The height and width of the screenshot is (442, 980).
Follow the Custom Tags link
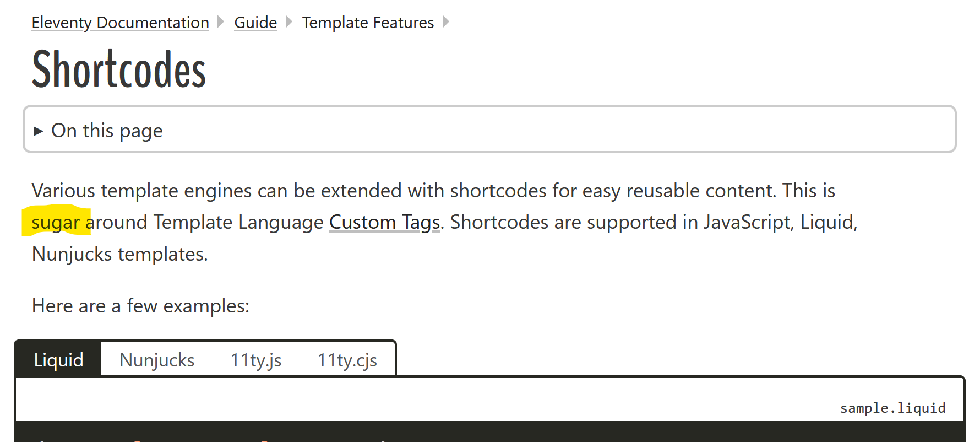coord(385,222)
